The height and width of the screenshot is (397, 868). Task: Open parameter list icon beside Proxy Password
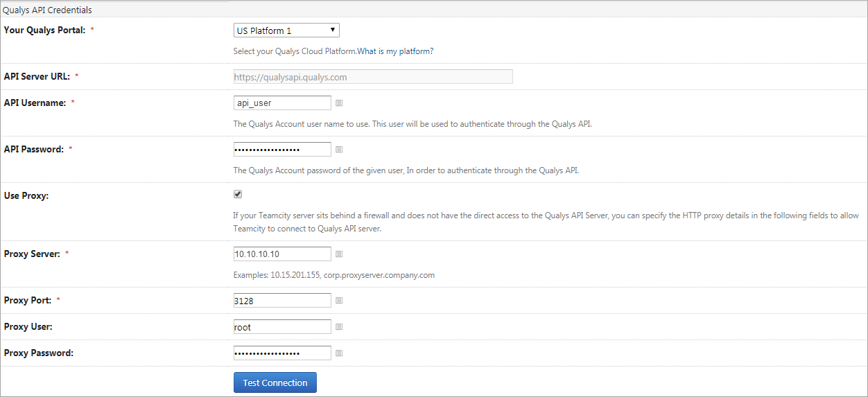pos(339,353)
